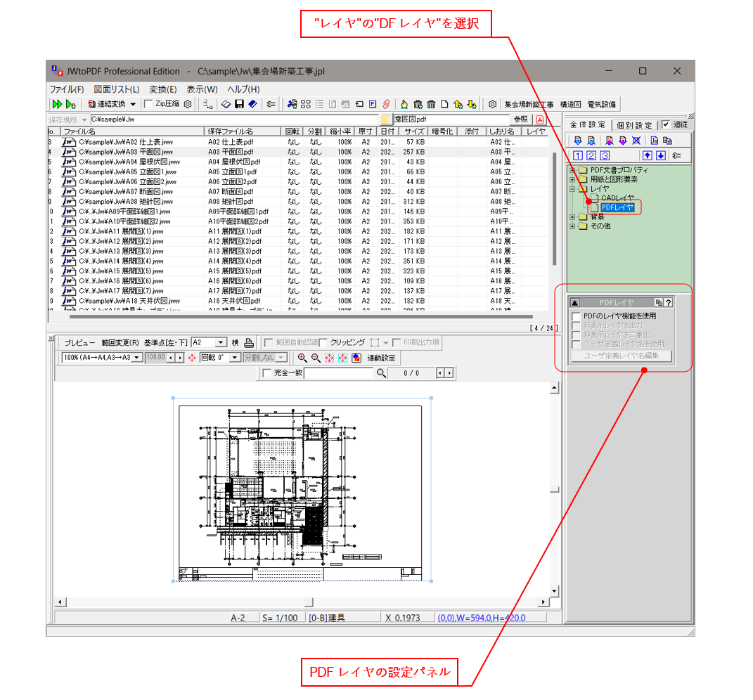Screen dimensions: 753x700
Task: Click the search magnifier beside 完全一致 field
Action: [x=382, y=373]
